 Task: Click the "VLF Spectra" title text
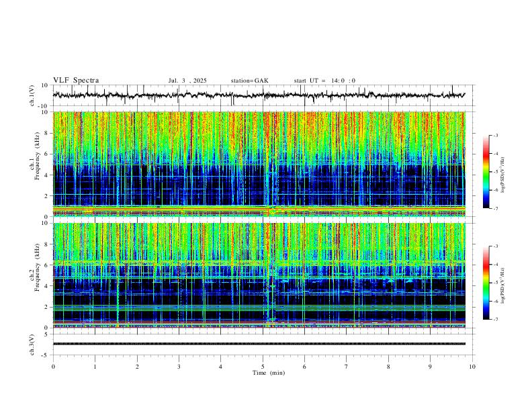click(x=76, y=81)
